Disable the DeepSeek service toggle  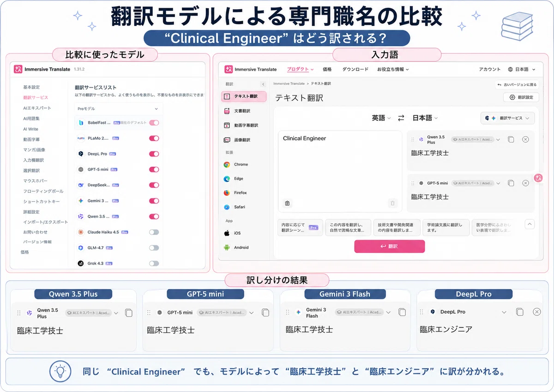pyautogui.click(x=154, y=185)
